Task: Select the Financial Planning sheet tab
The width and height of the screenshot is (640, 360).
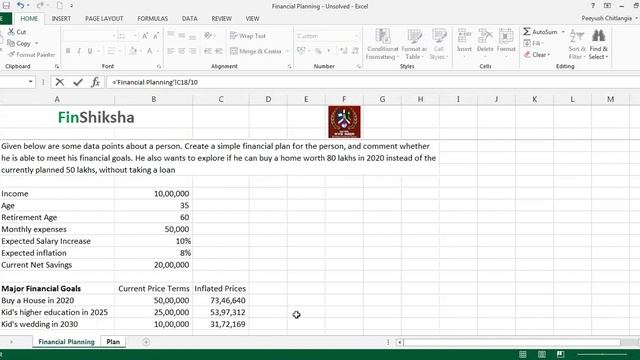Action: tap(66, 342)
